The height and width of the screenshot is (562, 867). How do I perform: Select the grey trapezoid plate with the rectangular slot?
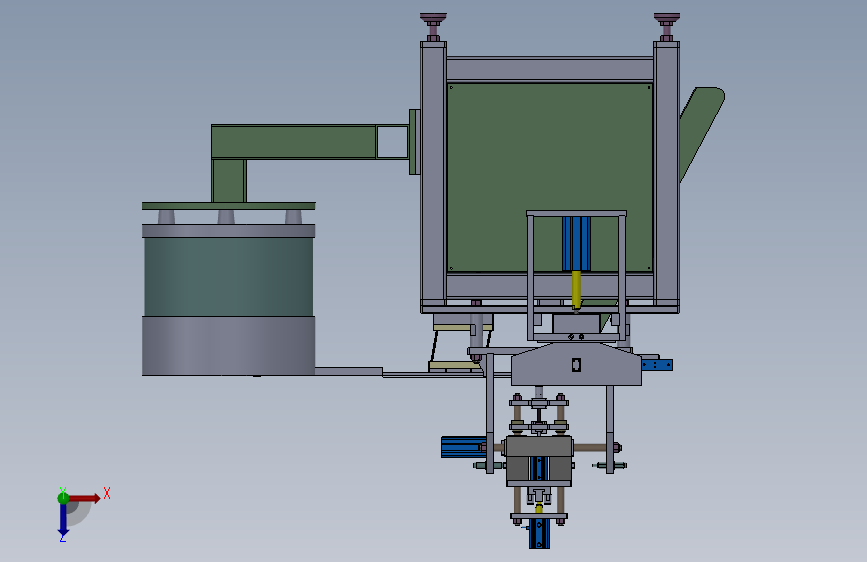[x=576, y=364]
